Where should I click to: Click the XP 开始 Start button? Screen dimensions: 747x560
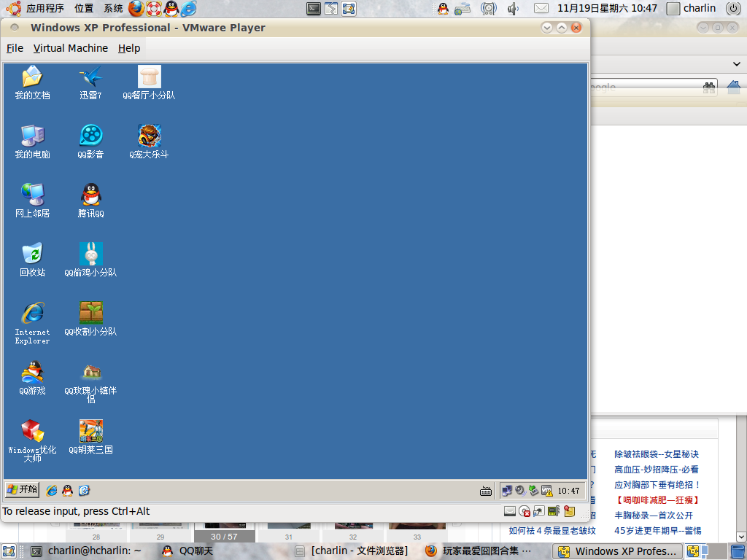coord(23,489)
